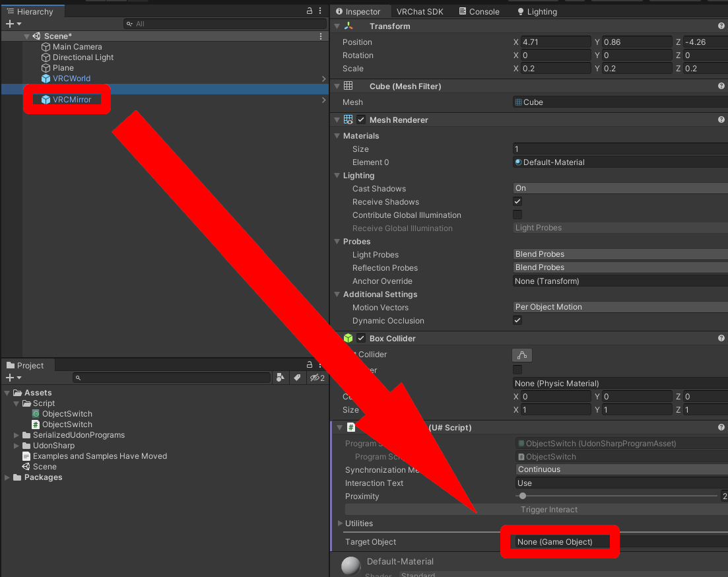Select Directional Light in Hierarchy
Screen dimensions: 728x577
[x=77, y=57]
